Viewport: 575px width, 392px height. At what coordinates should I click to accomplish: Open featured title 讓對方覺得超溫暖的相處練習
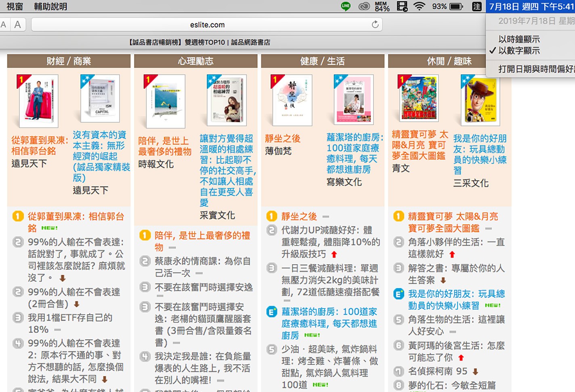(228, 171)
